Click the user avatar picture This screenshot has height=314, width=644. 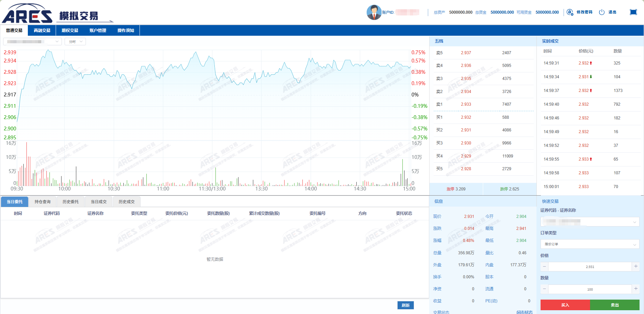pos(374,12)
